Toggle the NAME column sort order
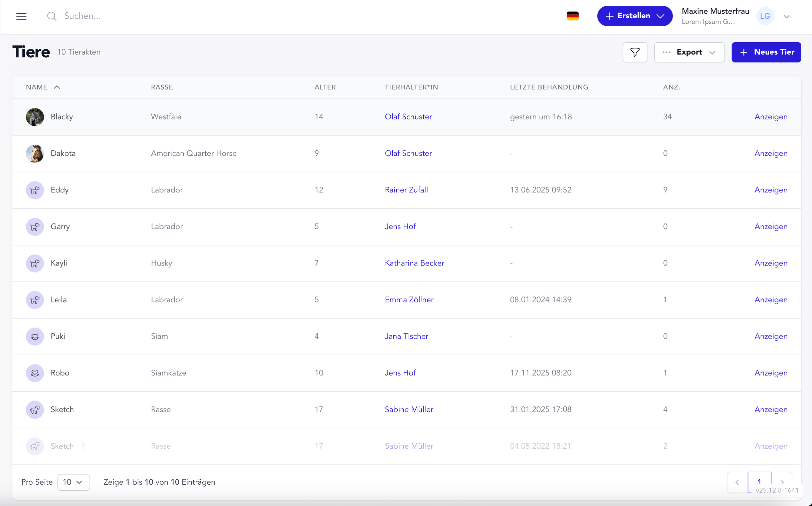812x506 pixels. pyautogui.click(x=43, y=87)
